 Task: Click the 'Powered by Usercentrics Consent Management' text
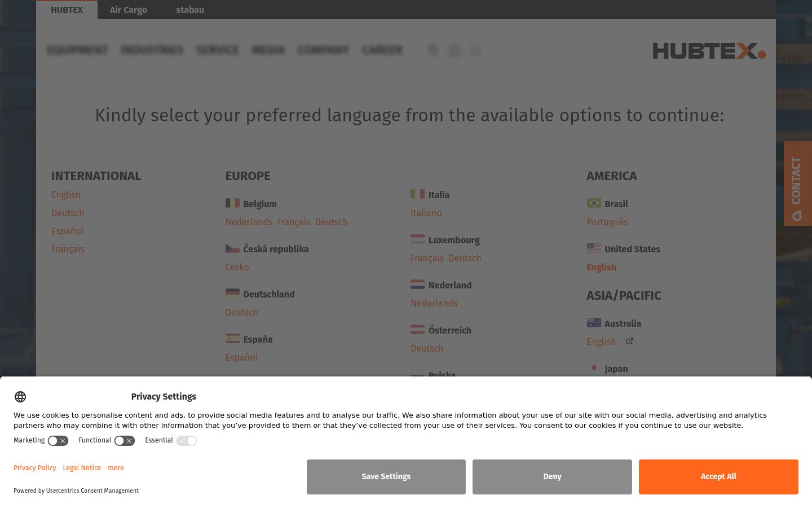tap(76, 491)
